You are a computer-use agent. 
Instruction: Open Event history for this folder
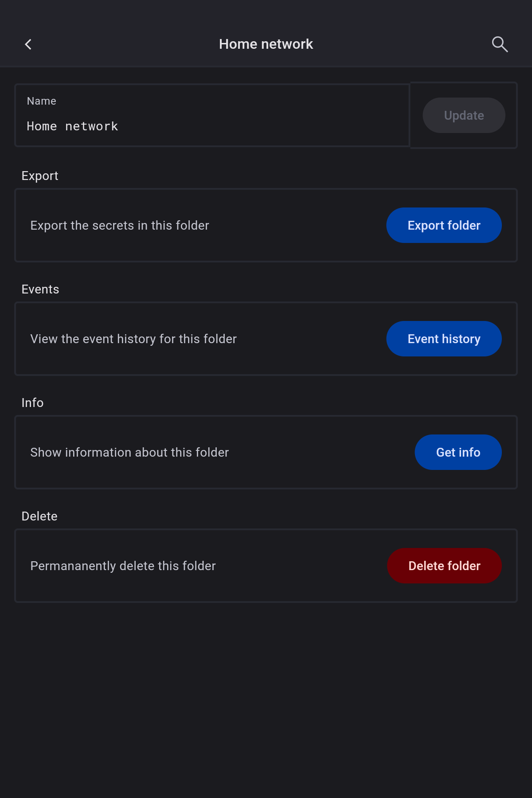point(444,339)
